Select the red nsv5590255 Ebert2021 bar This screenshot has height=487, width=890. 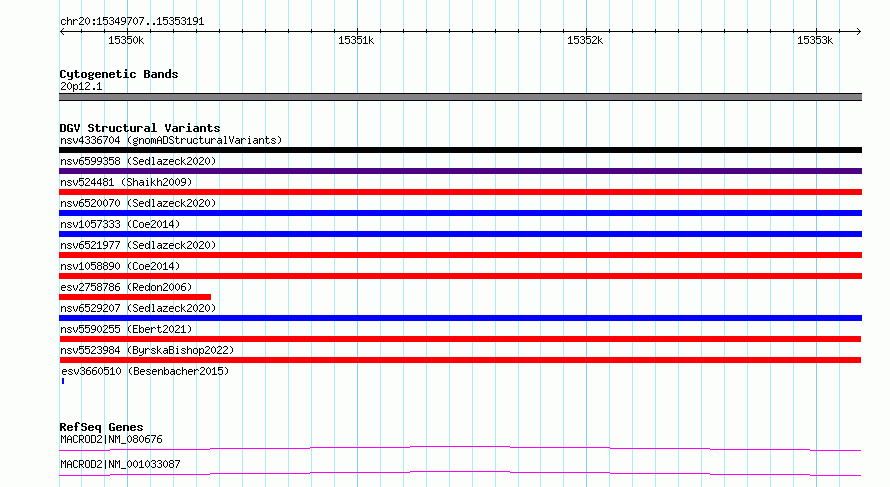(x=460, y=339)
